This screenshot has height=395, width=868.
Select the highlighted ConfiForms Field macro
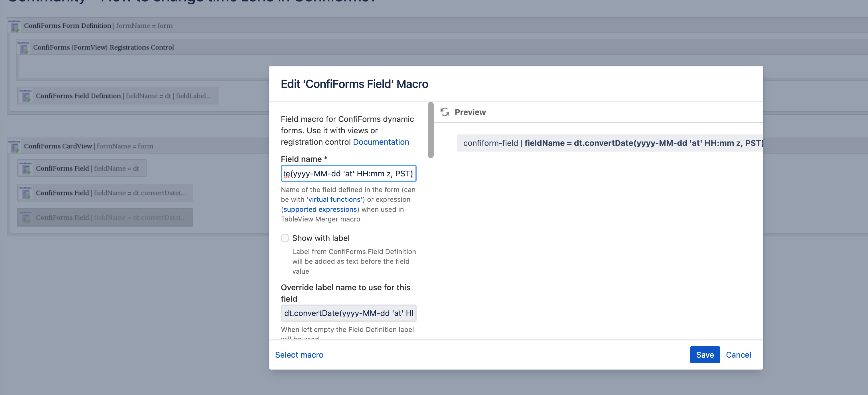coord(105,217)
